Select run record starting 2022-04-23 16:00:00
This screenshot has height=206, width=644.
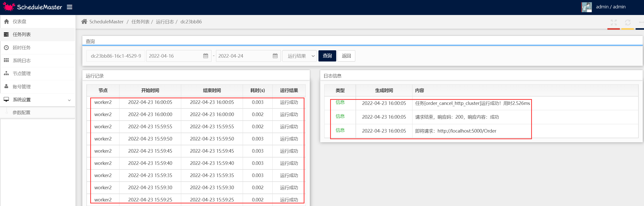(196, 115)
